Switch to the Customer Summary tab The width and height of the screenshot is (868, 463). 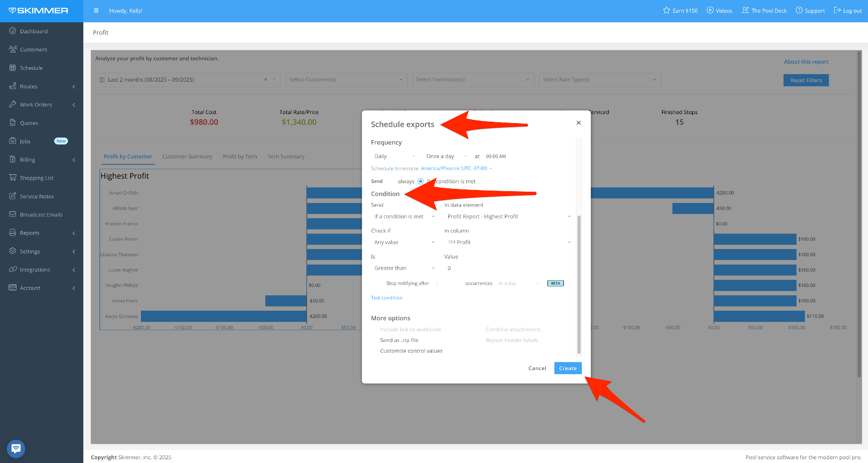[x=187, y=156]
